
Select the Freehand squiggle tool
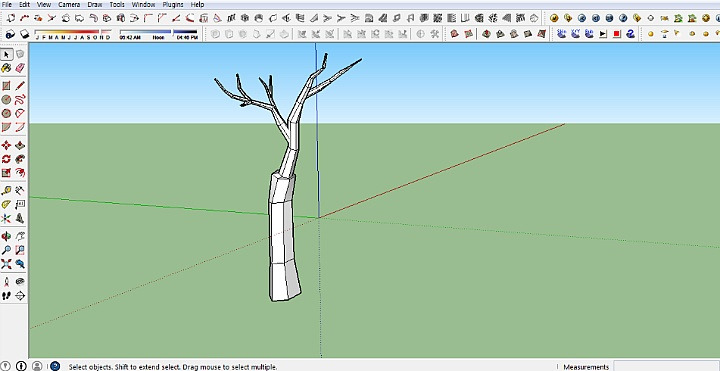click(x=20, y=100)
